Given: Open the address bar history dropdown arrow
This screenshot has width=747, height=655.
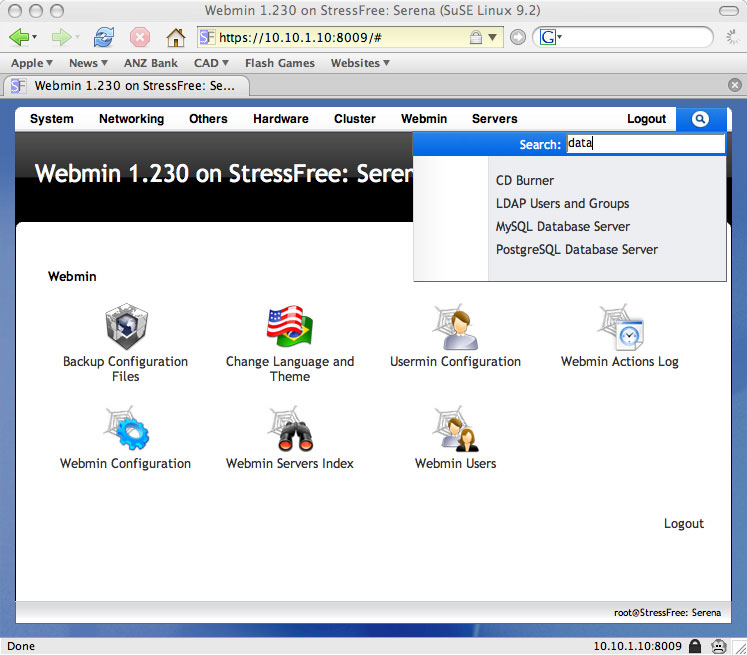Looking at the screenshot, I should click(493, 37).
